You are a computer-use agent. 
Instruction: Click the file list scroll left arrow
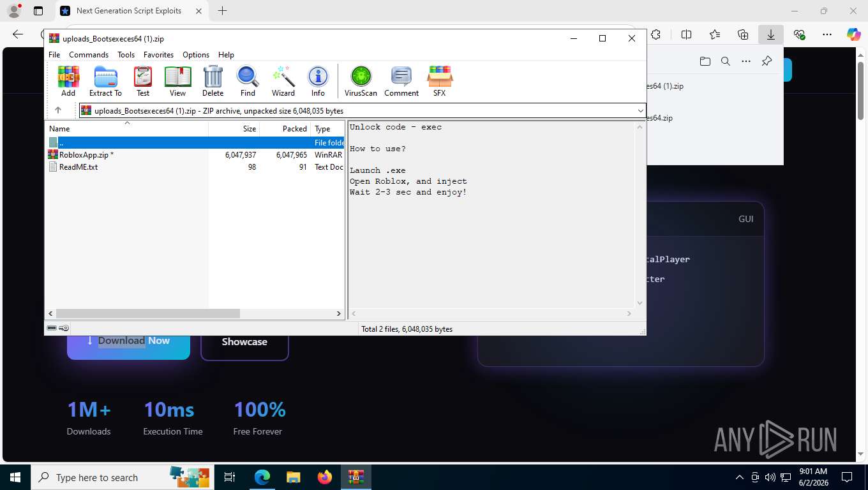point(51,314)
